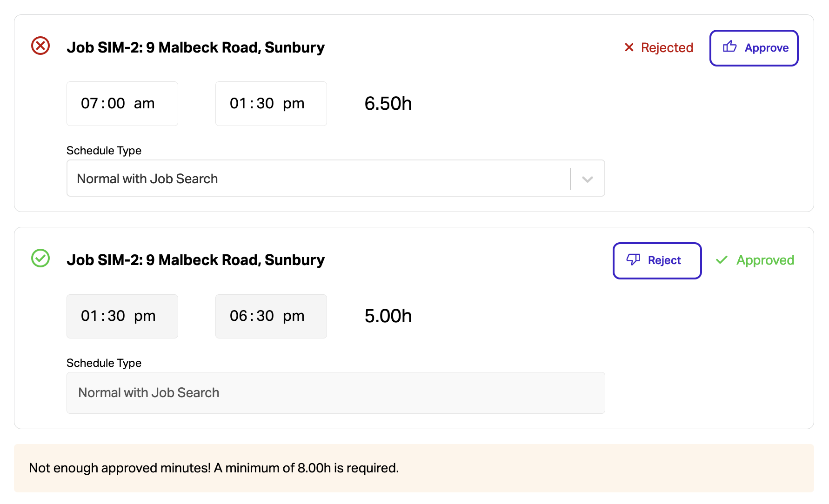829x504 pixels.
Task: Click the red X next to Rejected
Action: coord(629,47)
